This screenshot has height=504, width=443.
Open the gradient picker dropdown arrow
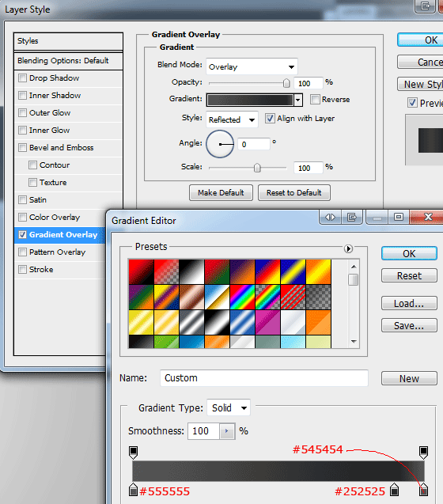click(x=298, y=100)
